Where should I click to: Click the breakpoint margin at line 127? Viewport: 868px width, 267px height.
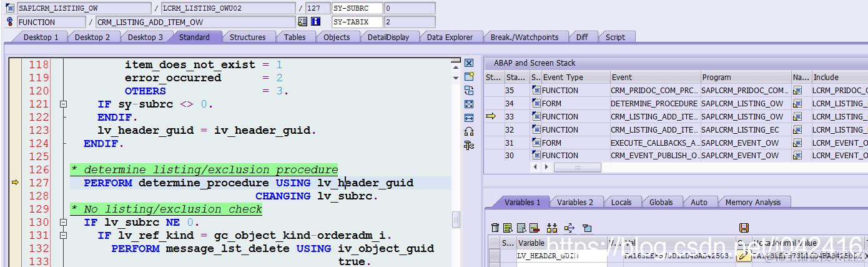[16, 183]
